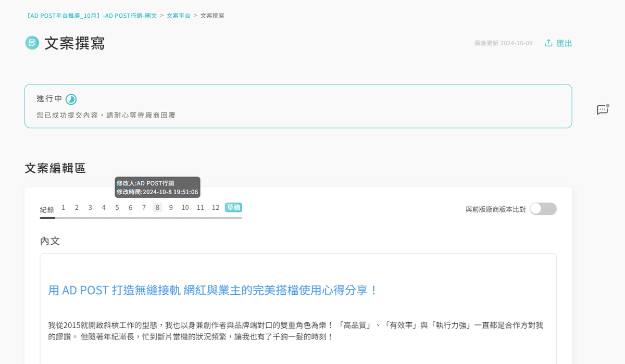Click the 您已成功提交內容 status message
This screenshot has width=625, height=364.
tap(106, 115)
